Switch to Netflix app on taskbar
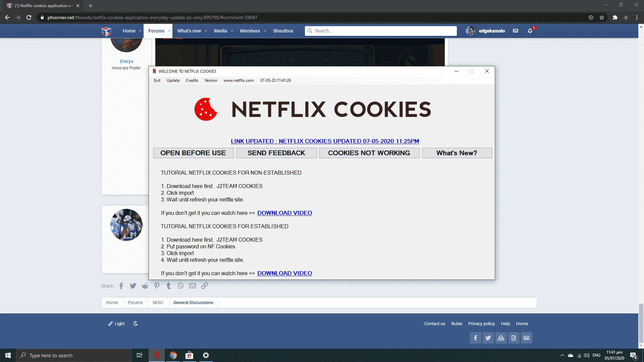The height and width of the screenshot is (362, 644). 156,355
